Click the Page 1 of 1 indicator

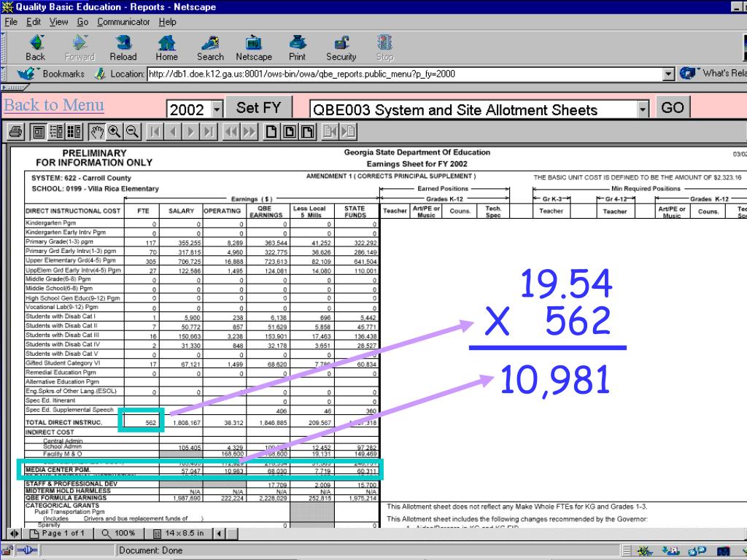tap(57, 533)
